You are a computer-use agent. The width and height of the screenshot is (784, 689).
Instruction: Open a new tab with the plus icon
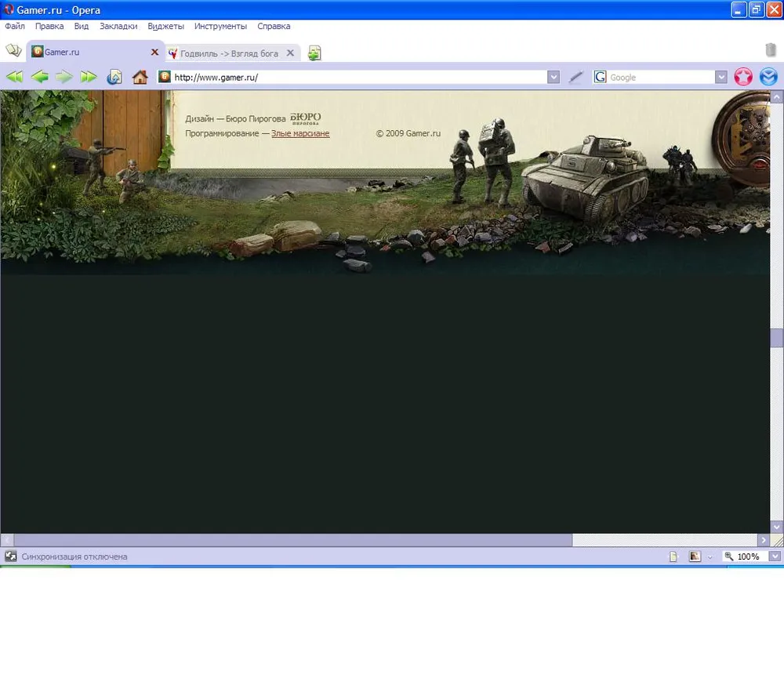[314, 53]
